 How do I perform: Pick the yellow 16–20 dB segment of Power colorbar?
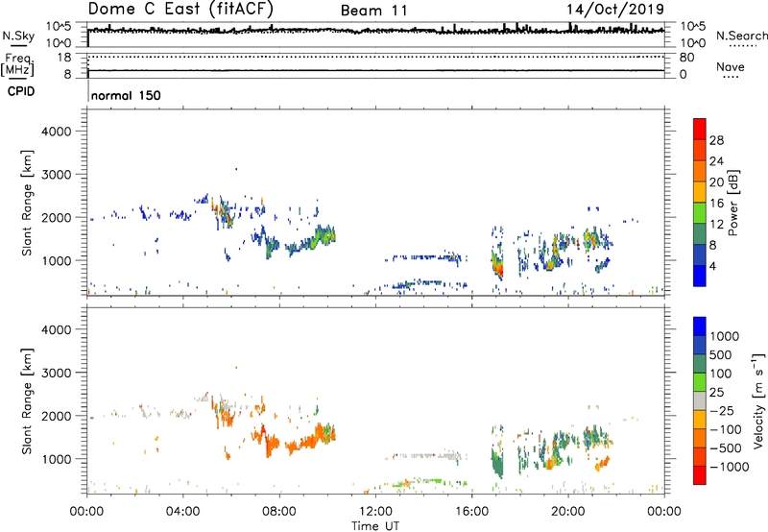click(700, 191)
